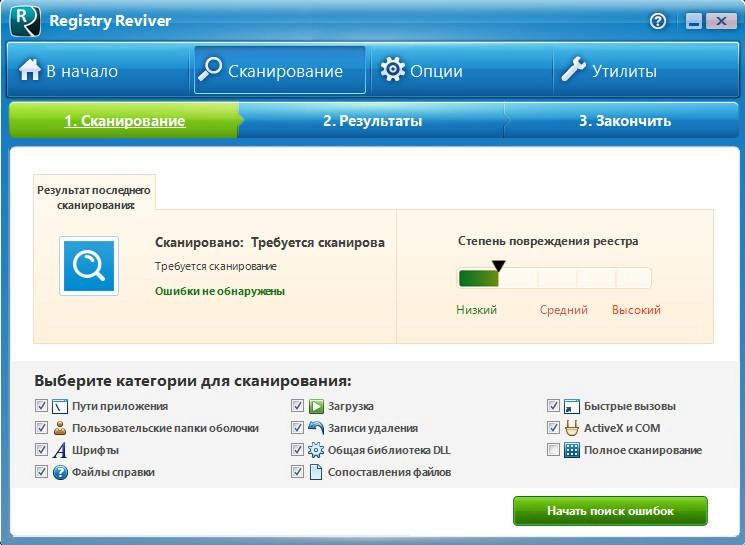The width and height of the screenshot is (745, 545).
Task: Disable the Загрузка checkbox
Action: tap(297, 405)
